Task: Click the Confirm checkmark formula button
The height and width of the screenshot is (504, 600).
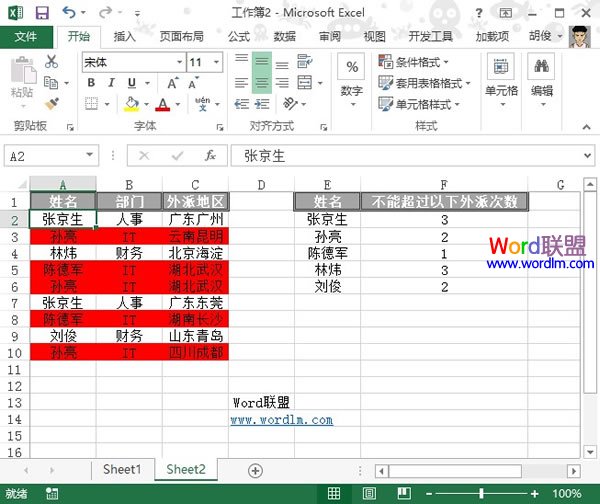Action: 177,155
